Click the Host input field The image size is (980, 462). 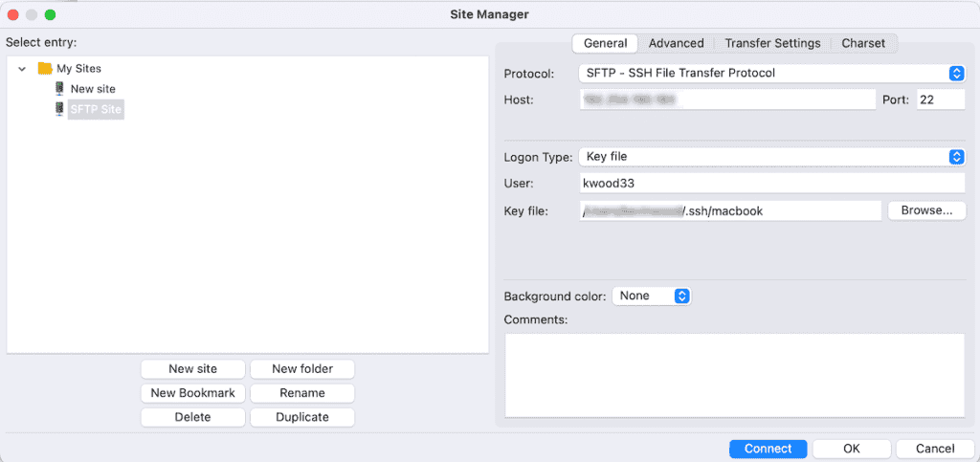pyautogui.click(x=727, y=99)
